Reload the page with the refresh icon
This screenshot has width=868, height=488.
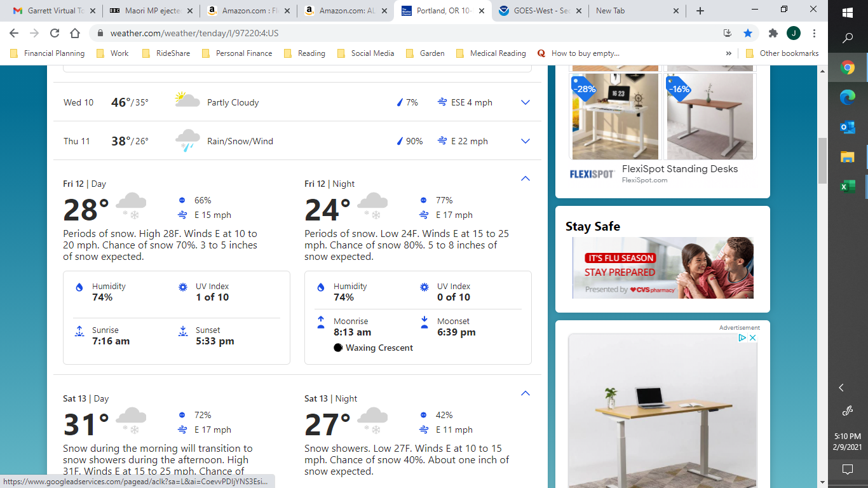point(55,33)
